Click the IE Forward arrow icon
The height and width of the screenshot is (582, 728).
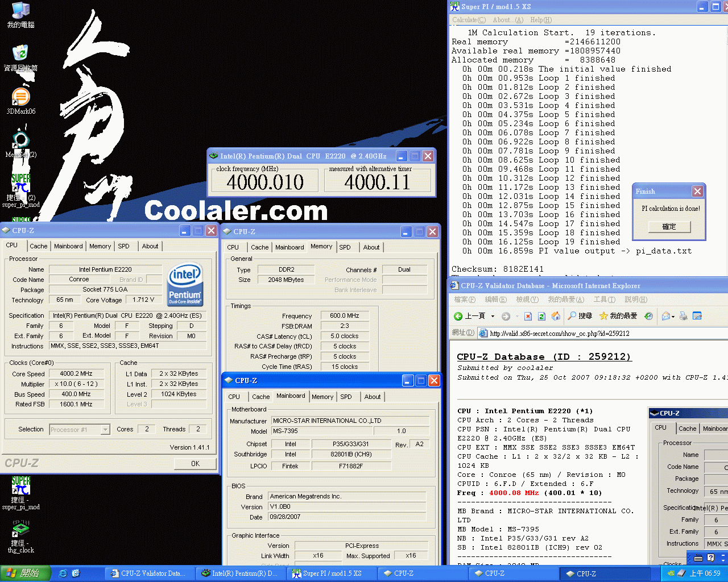506,316
